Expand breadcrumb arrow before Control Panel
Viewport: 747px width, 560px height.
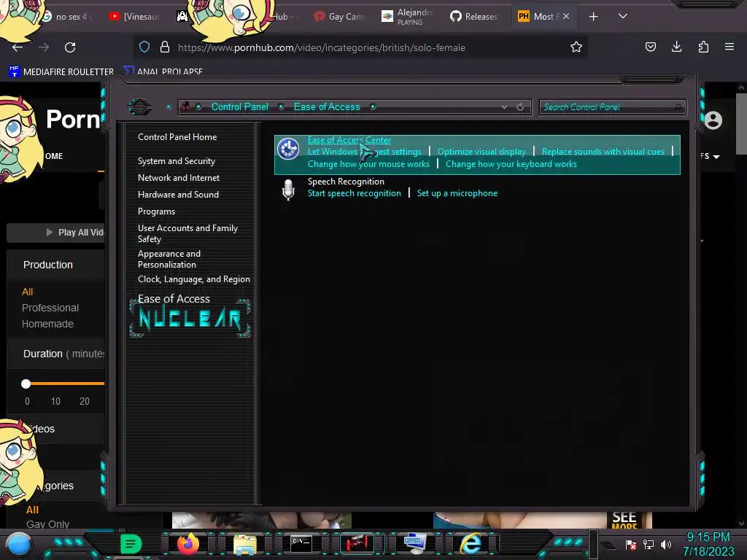point(198,106)
